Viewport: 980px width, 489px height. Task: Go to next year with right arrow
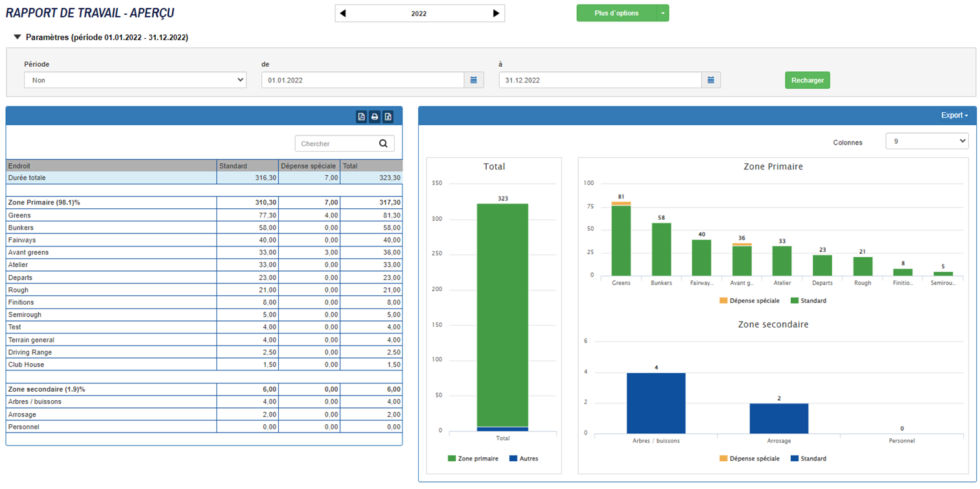pyautogui.click(x=496, y=12)
